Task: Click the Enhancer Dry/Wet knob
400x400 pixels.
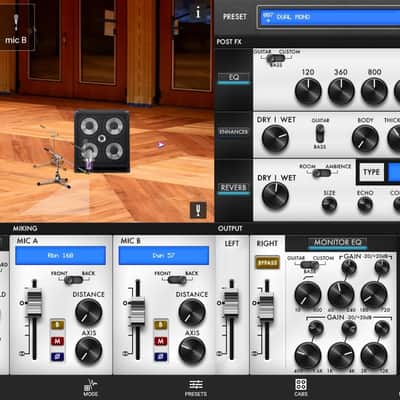Action: 275,138
